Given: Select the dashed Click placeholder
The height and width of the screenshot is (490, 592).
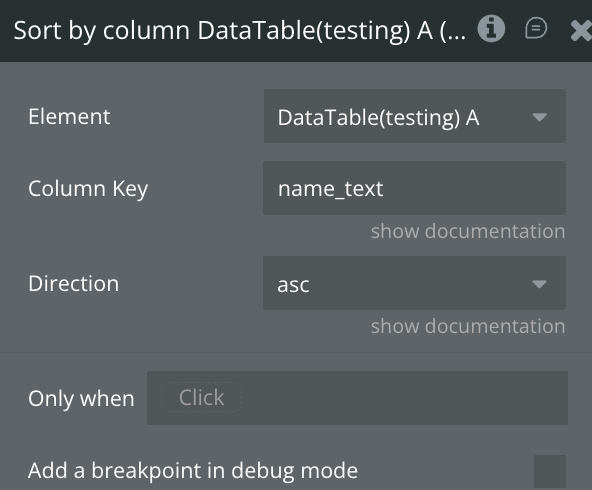Looking at the screenshot, I should [x=202, y=397].
